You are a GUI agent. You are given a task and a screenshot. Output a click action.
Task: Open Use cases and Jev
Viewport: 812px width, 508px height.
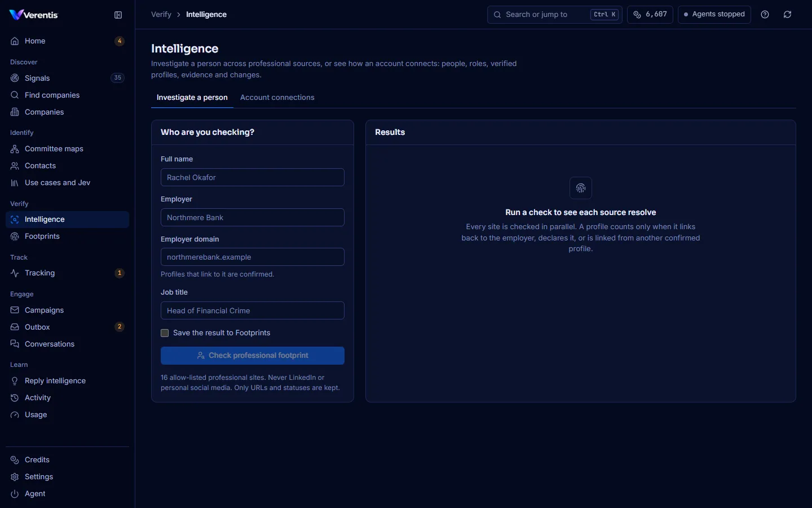coord(67,182)
